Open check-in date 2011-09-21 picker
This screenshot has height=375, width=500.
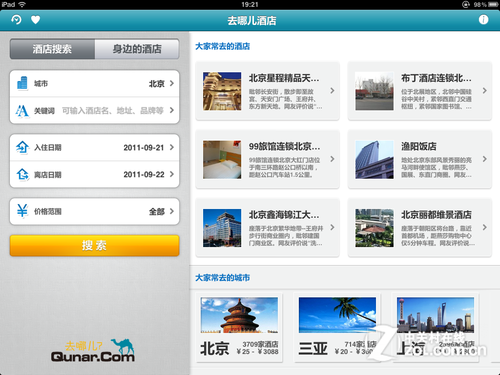(x=95, y=147)
